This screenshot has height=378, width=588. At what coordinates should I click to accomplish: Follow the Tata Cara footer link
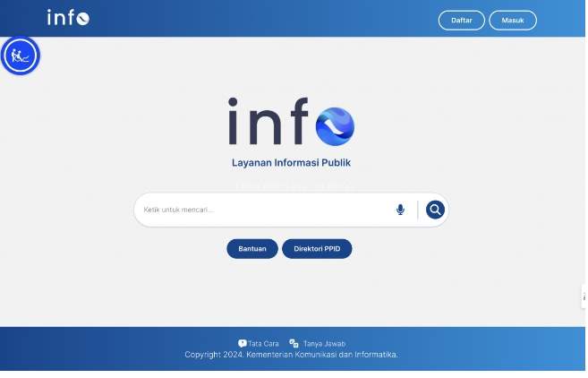pos(264,343)
